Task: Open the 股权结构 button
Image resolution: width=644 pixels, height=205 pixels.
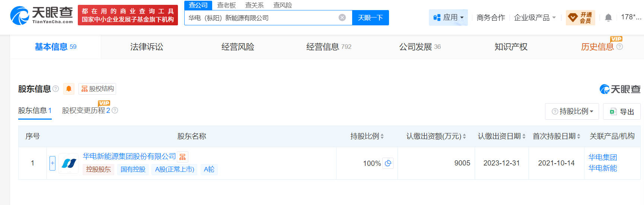Action: pos(97,89)
